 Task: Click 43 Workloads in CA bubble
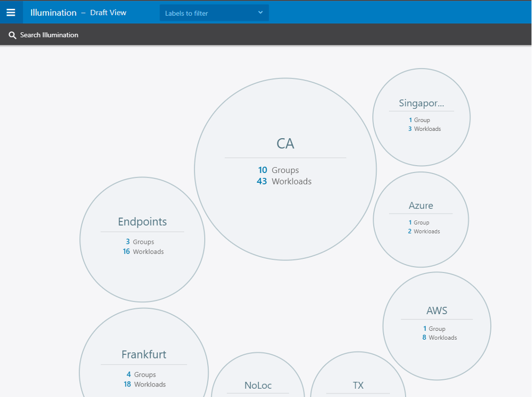click(284, 181)
